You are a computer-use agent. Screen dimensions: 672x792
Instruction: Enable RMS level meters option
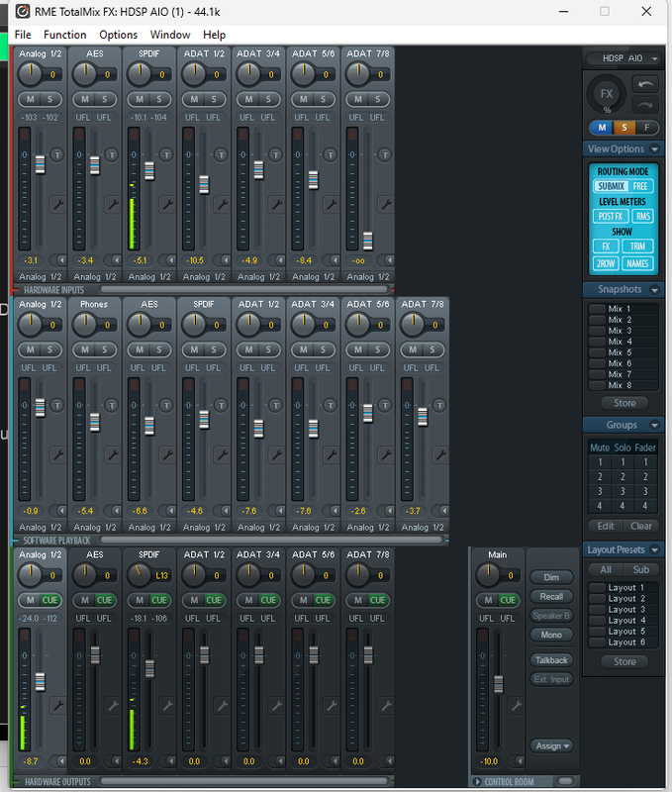pyautogui.click(x=642, y=216)
